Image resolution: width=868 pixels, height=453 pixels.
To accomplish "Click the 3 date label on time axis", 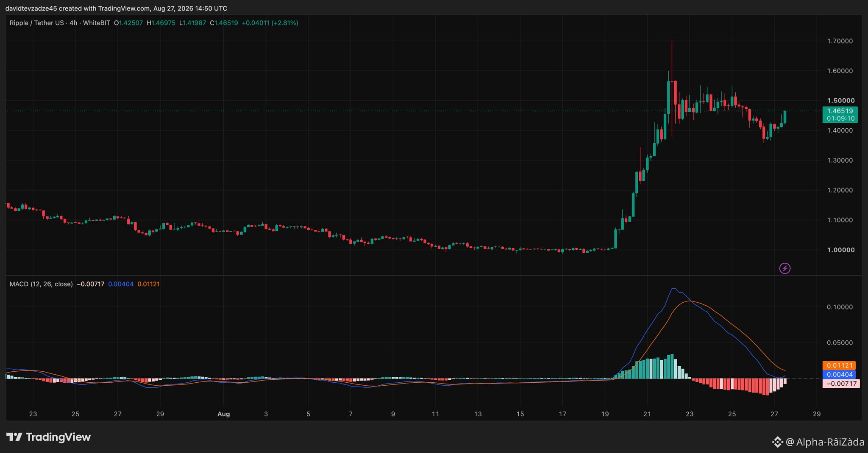I will [x=266, y=414].
